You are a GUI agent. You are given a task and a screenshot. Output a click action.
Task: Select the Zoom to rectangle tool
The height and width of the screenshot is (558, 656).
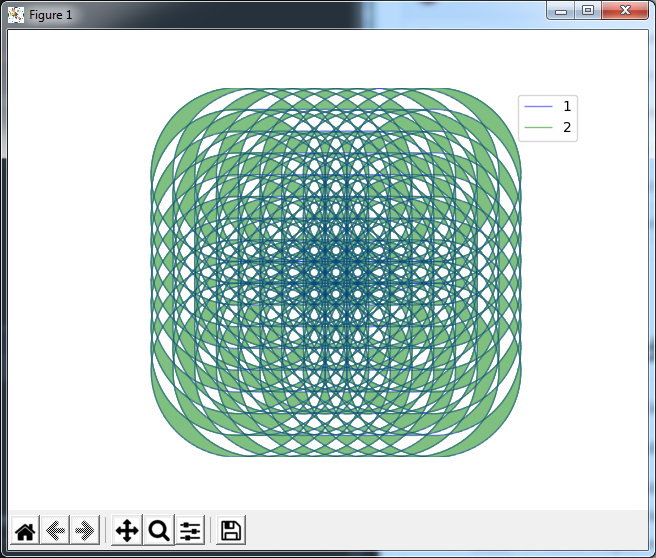point(159,531)
